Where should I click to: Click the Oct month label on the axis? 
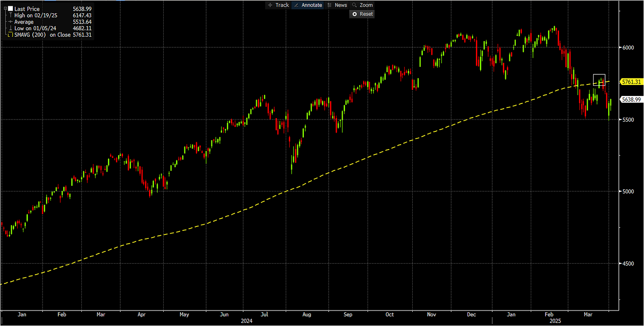(390, 315)
